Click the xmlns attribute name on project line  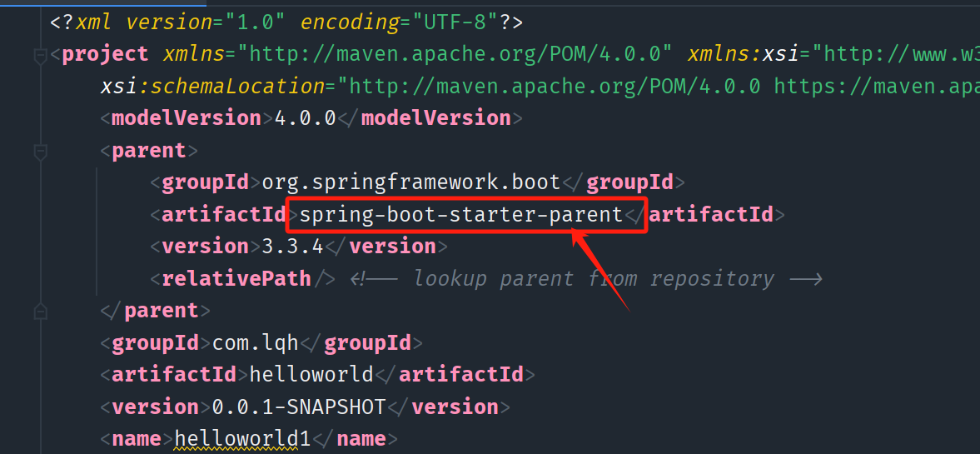[194, 55]
